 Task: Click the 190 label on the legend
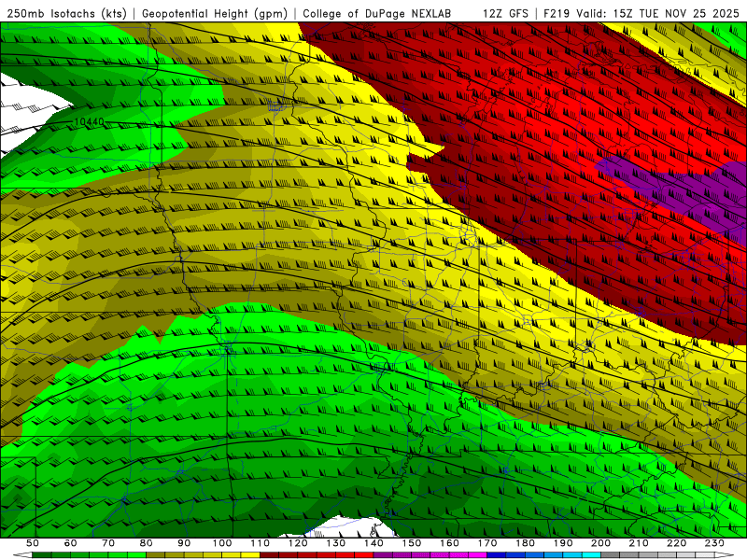pos(564,543)
